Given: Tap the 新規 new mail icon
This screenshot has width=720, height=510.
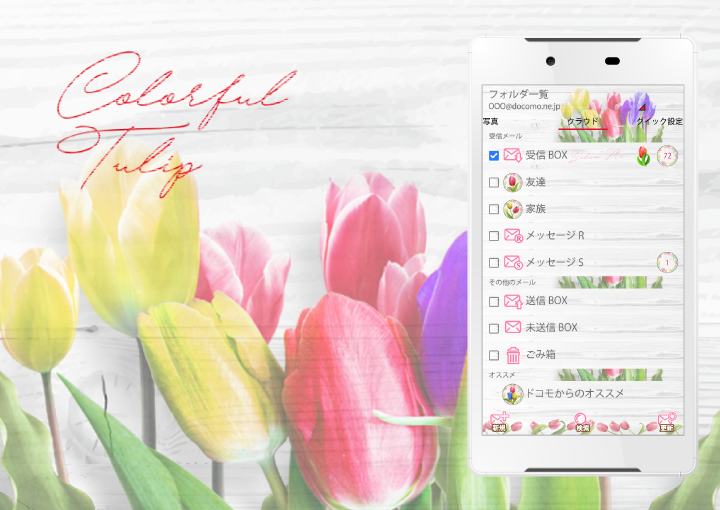Looking at the screenshot, I should [500, 421].
